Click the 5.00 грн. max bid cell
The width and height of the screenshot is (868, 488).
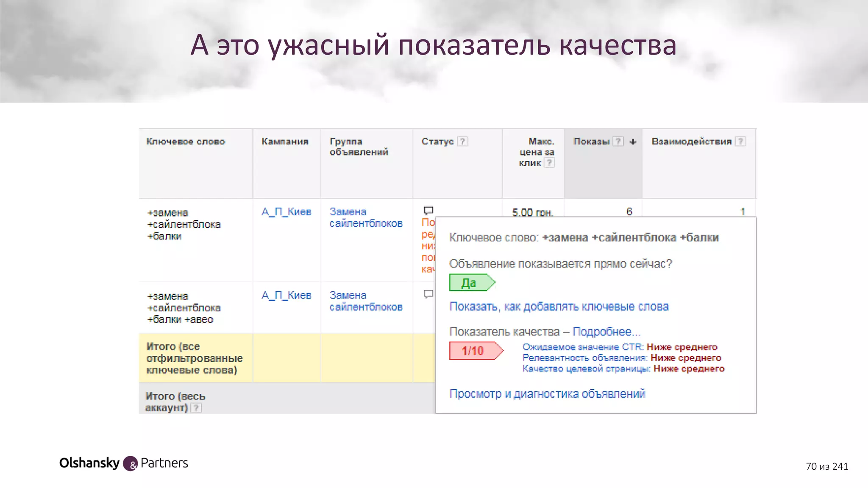tap(533, 212)
